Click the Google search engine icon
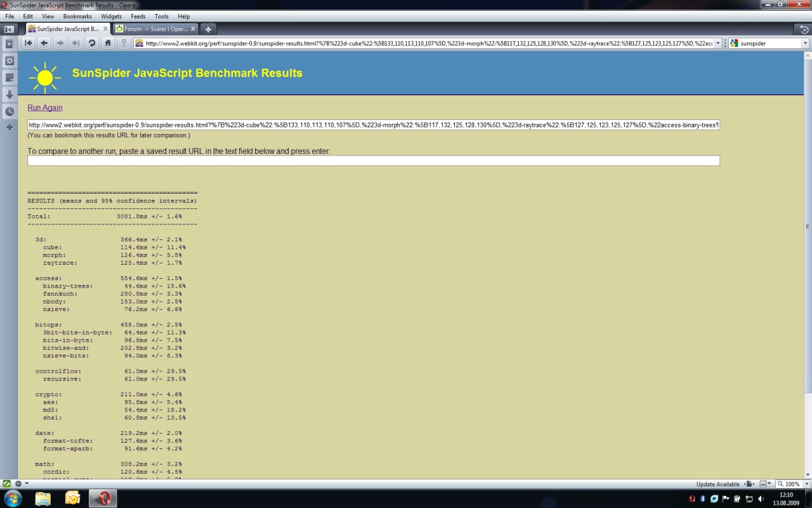The height and width of the screenshot is (508, 812). [734, 43]
